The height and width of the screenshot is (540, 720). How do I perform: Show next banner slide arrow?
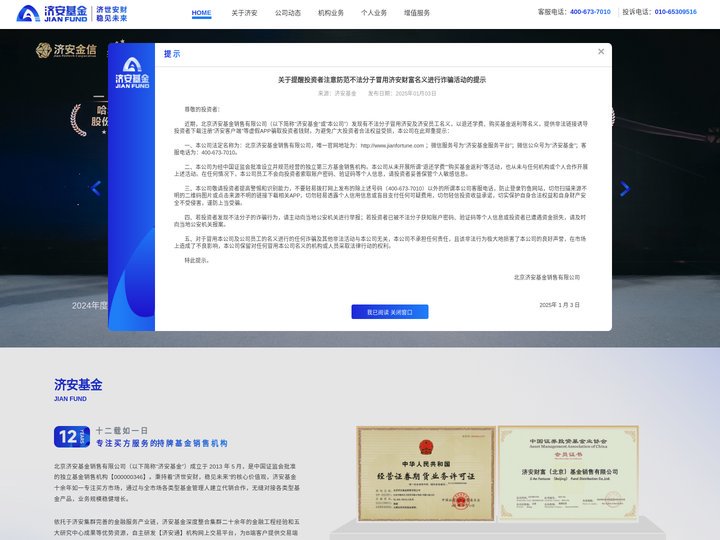point(625,188)
